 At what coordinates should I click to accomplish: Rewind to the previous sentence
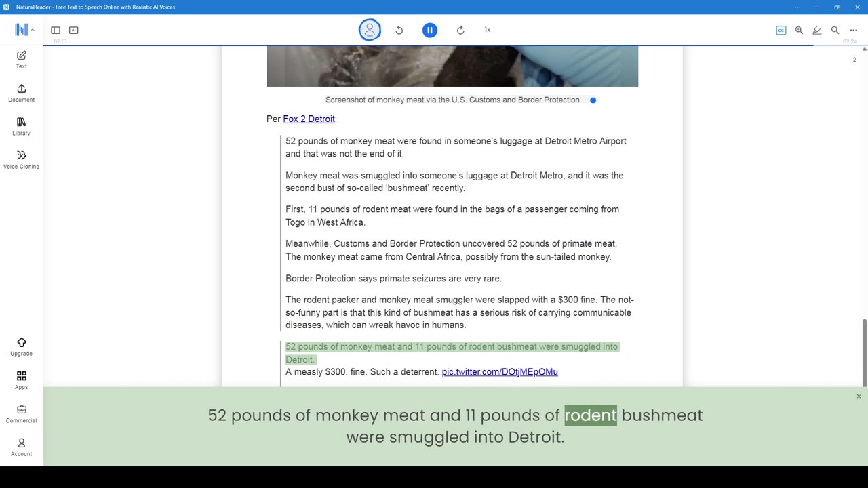[399, 30]
